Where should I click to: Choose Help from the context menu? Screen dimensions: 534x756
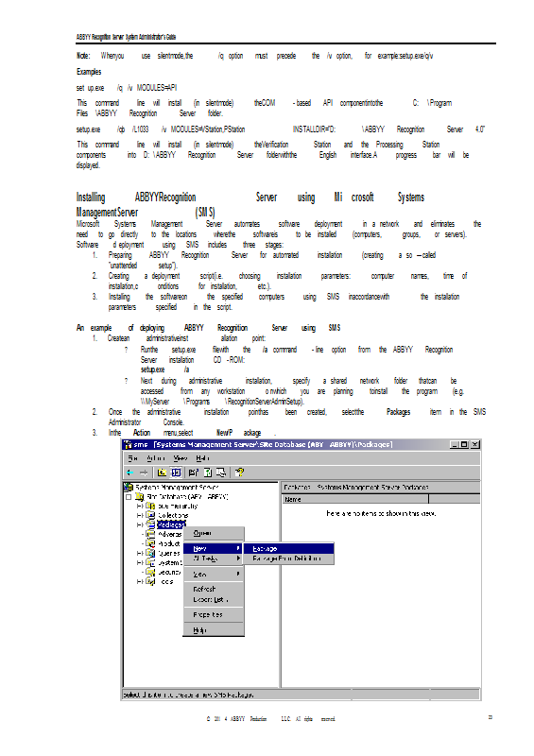tap(214, 630)
